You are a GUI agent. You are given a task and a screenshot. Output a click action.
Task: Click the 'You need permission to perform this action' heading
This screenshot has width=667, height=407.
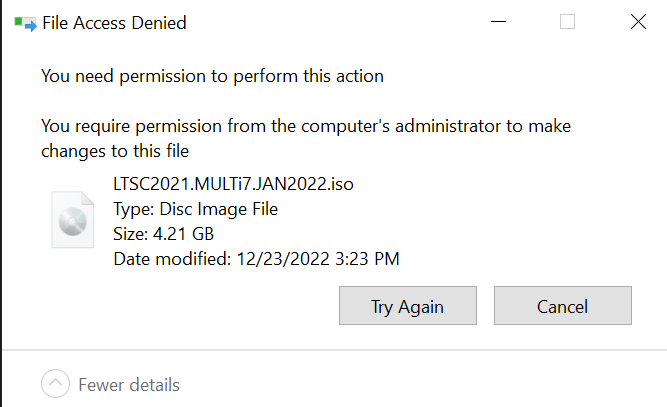(212, 77)
